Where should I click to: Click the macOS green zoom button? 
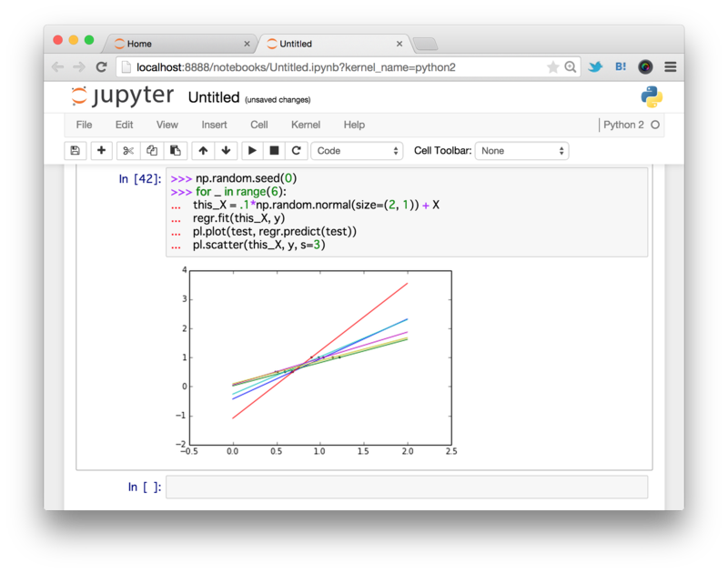point(89,40)
